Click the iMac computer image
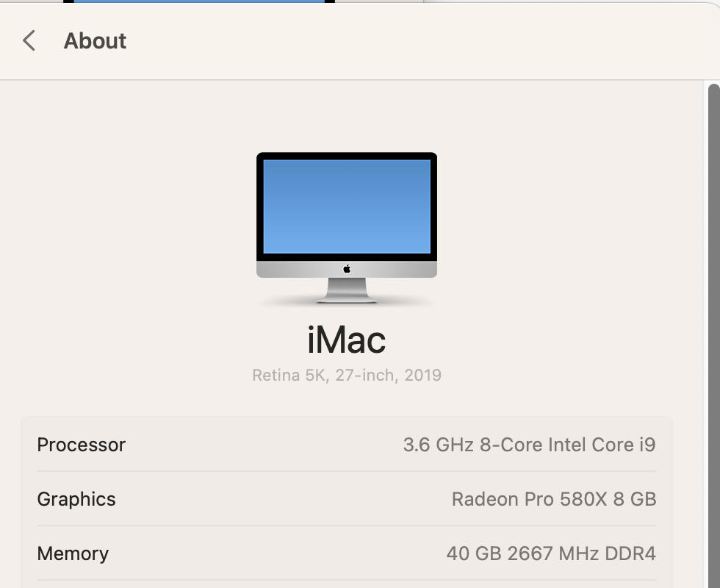This screenshot has height=588, width=720. (347, 228)
